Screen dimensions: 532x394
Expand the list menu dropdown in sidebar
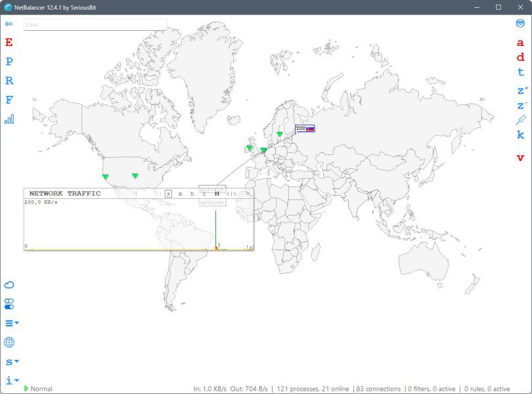12,323
